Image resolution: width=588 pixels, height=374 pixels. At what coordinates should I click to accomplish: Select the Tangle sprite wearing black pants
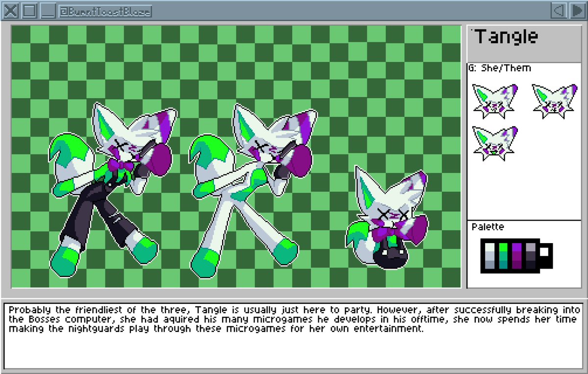(x=112, y=189)
